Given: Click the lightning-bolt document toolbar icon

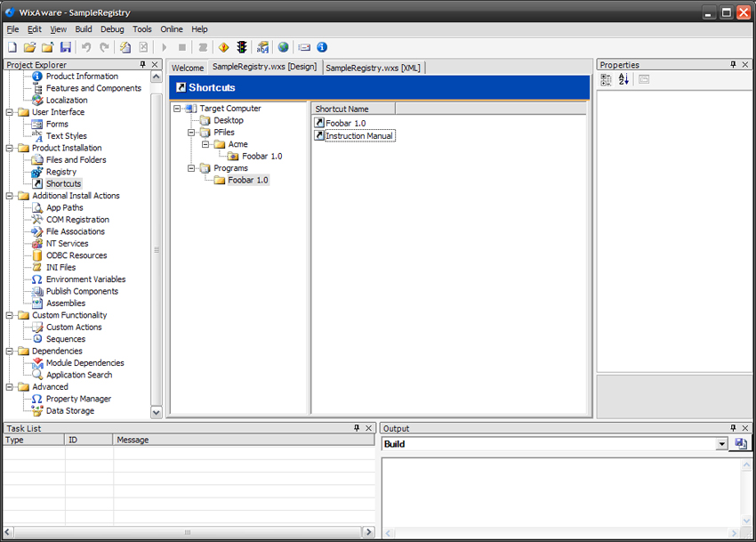Looking at the screenshot, I should coord(125,47).
